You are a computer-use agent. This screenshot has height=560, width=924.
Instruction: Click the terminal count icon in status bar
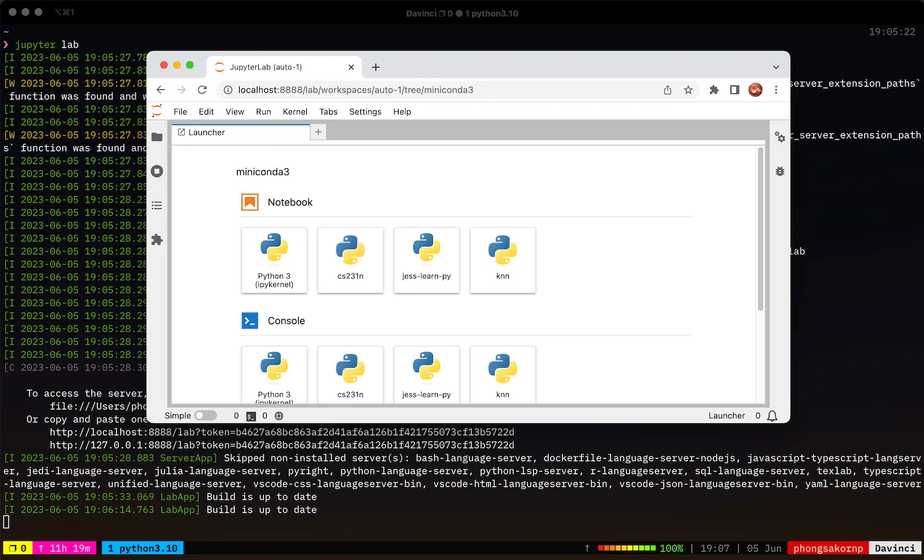[251, 416]
